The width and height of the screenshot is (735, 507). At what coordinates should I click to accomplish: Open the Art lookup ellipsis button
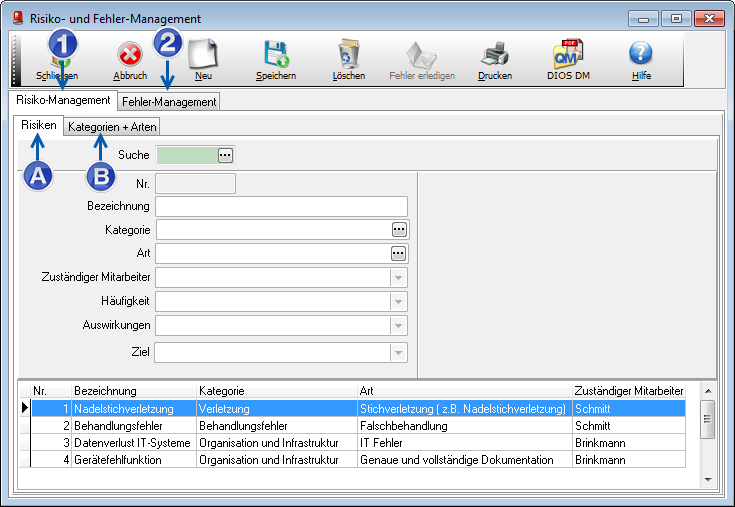point(398,254)
